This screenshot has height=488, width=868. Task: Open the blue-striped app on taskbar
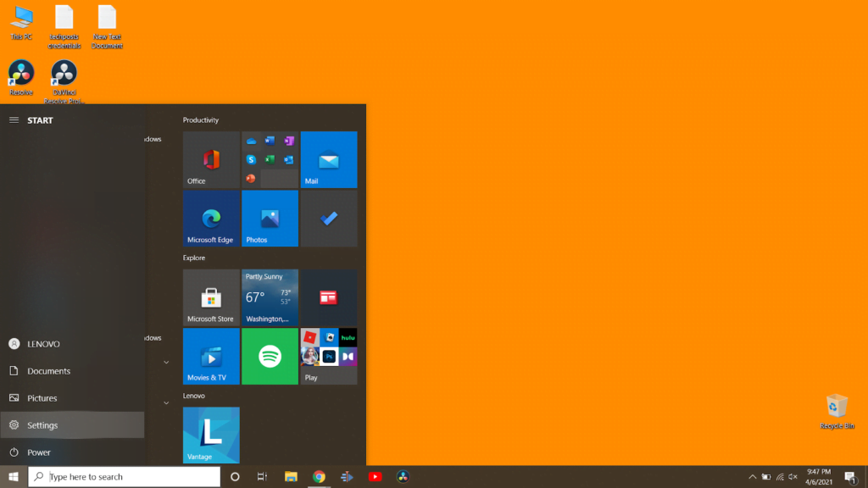pyautogui.click(x=347, y=476)
